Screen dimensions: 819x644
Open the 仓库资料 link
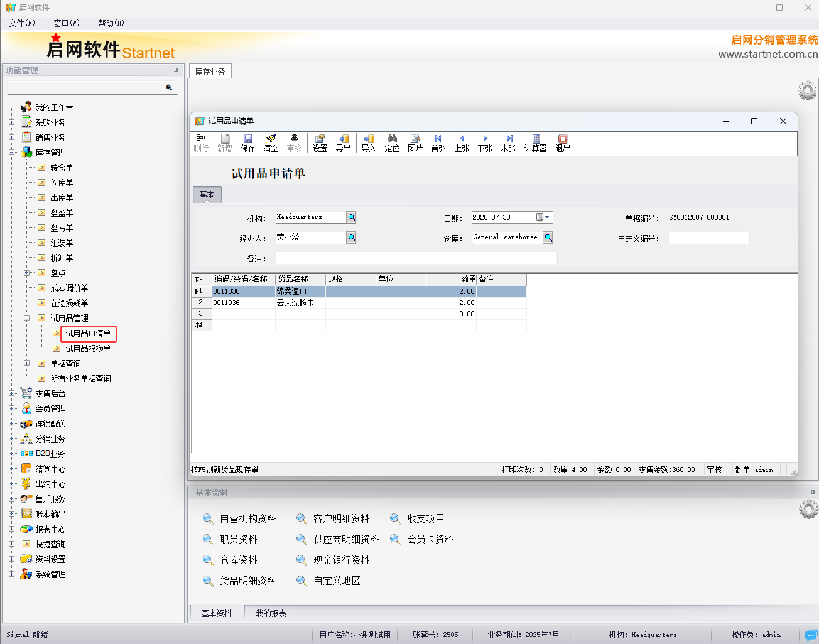pyautogui.click(x=238, y=560)
